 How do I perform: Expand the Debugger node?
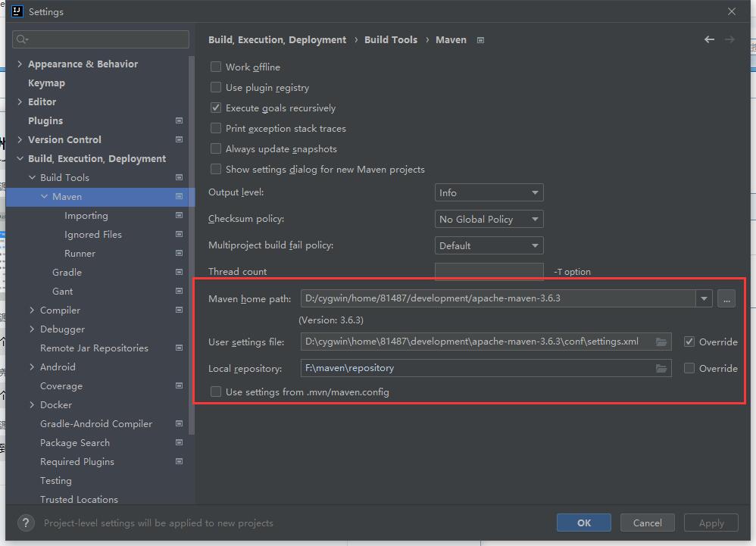pyautogui.click(x=32, y=329)
